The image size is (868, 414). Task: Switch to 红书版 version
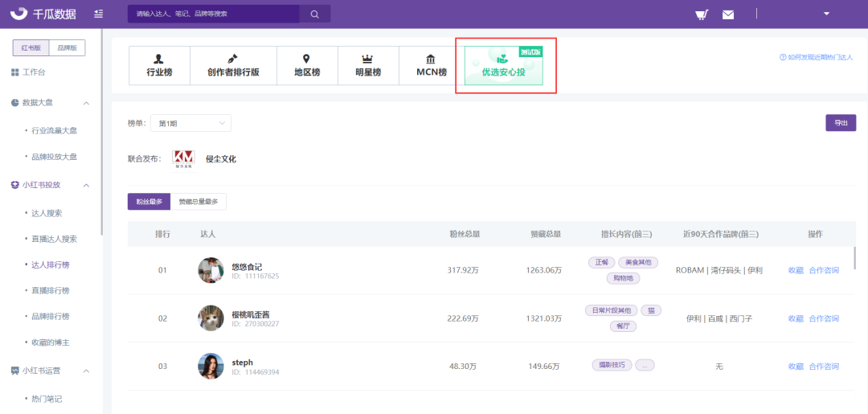[31, 48]
